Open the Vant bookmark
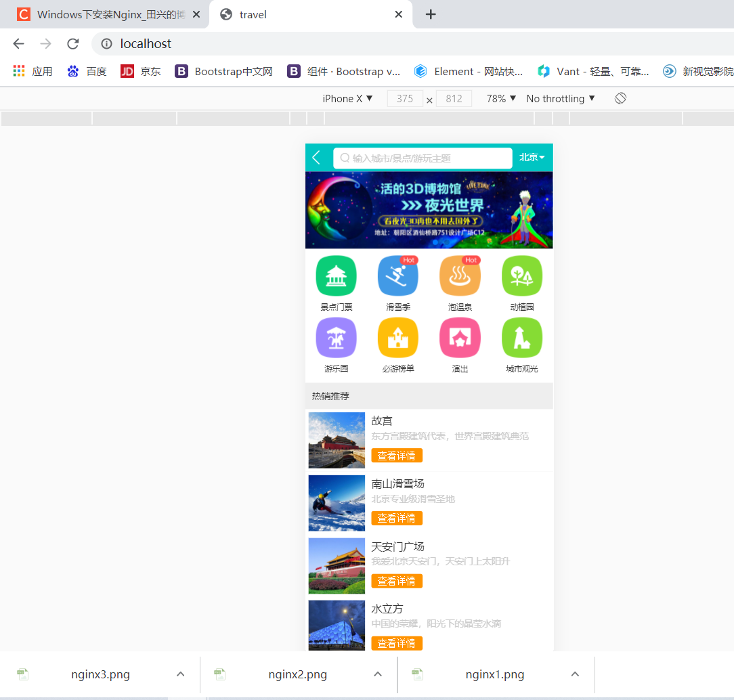Screen dimensions: 734x700 pyautogui.click(x=593, y=71)
